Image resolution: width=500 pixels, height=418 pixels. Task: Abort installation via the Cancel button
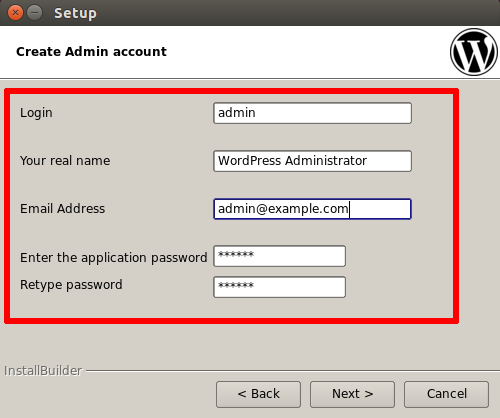click(446, 394)
